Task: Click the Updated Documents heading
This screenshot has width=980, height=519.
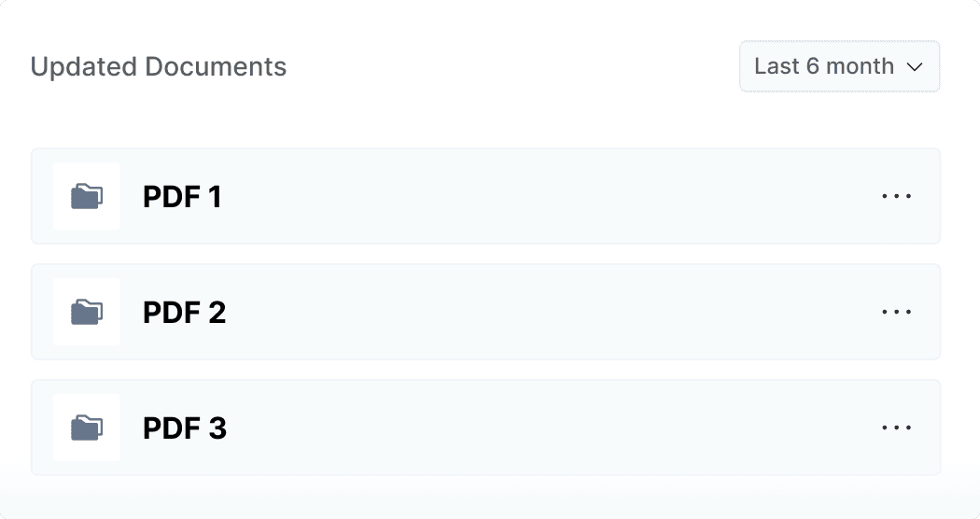Action: point(159,67)
